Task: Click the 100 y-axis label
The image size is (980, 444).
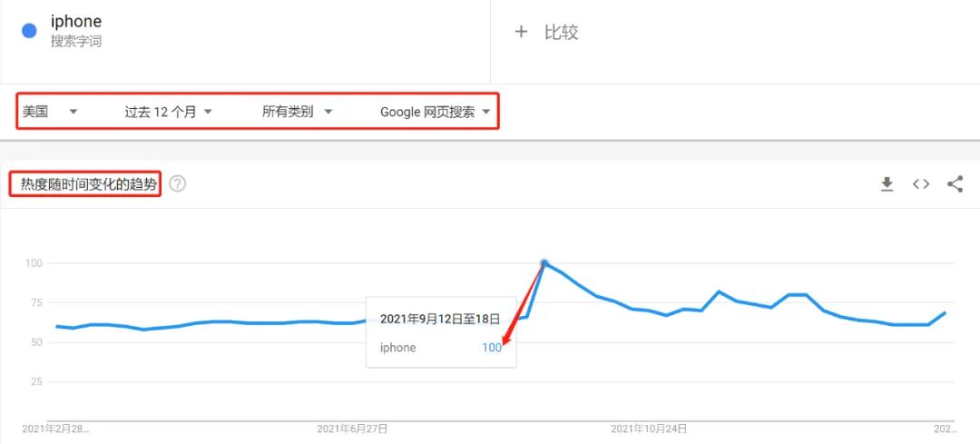Action: (34, 263)
